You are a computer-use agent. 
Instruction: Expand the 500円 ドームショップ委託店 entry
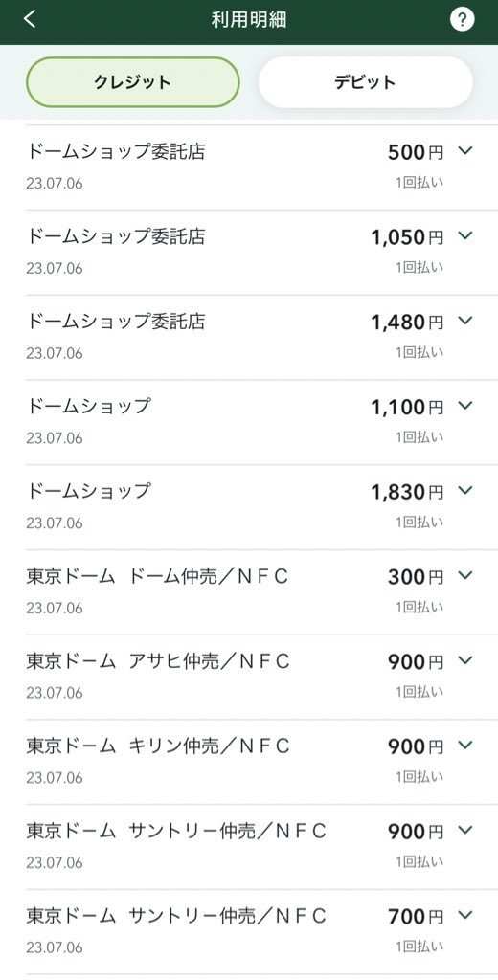pyautogui.click(x=464, y=150)
